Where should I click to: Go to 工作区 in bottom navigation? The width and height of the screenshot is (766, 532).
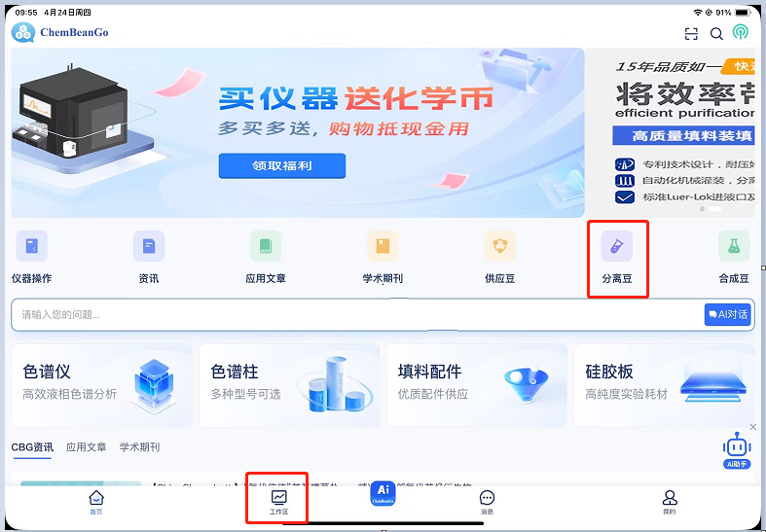pyautogui.click(x=278, y=502)
